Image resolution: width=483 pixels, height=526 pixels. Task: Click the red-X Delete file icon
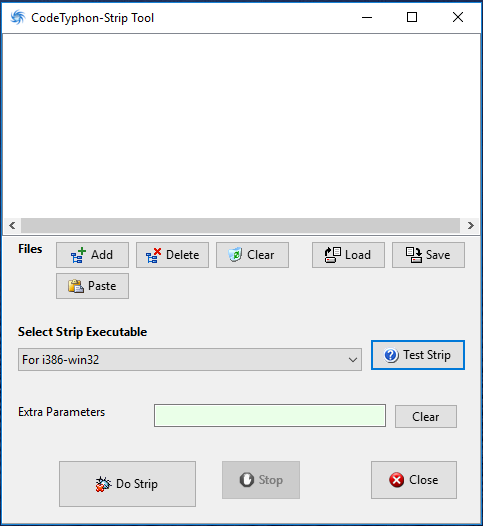point(153,255)
